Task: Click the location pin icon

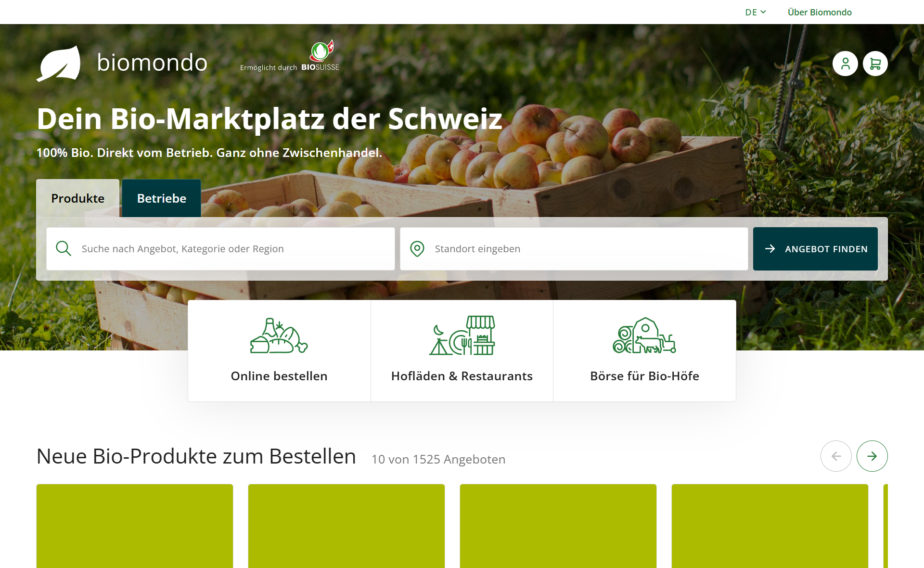Action: pyautogui.click(x=417, y=249)
